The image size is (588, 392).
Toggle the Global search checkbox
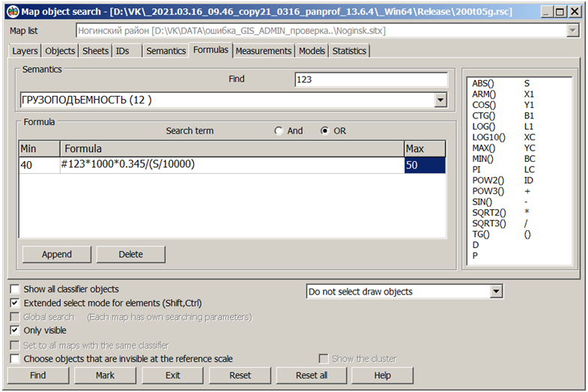click(x=15, y=317)
